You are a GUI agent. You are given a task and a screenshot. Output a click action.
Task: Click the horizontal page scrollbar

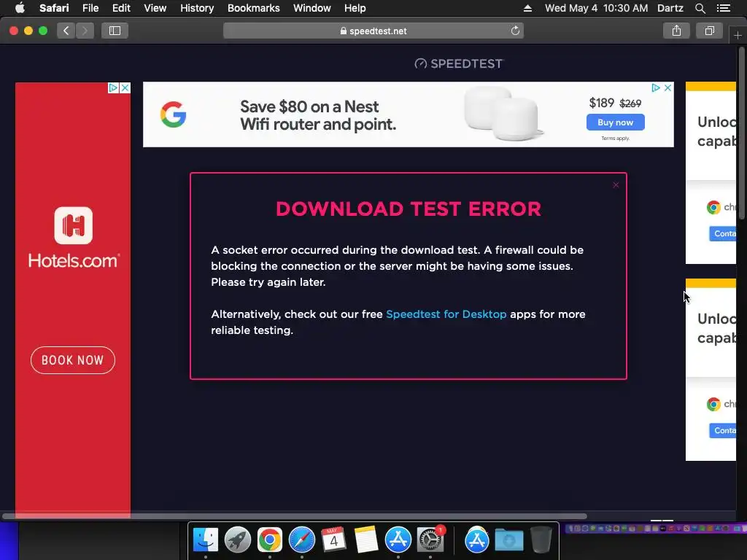point(295,516)
